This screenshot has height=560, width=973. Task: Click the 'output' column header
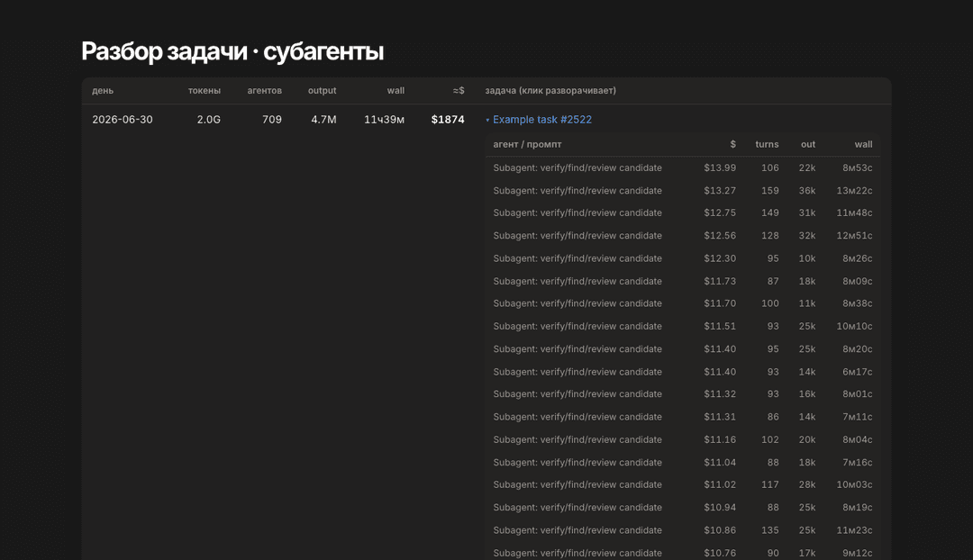coord(322,91)
